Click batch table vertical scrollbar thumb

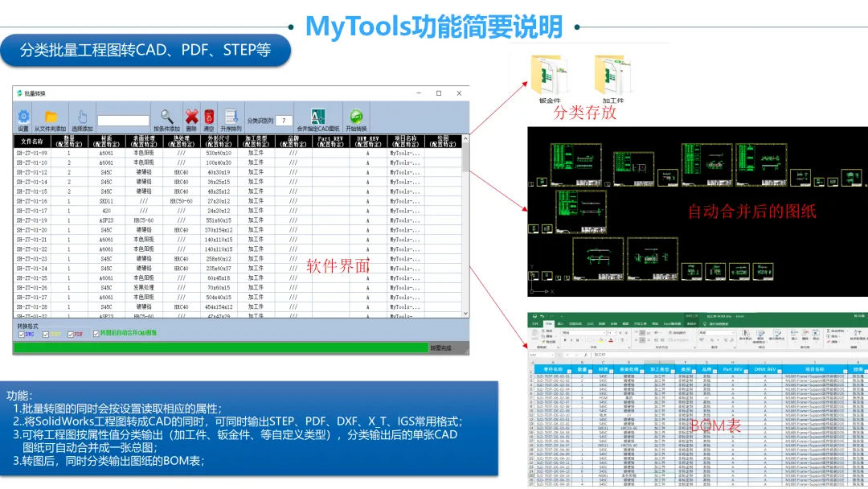click(465, 157)
